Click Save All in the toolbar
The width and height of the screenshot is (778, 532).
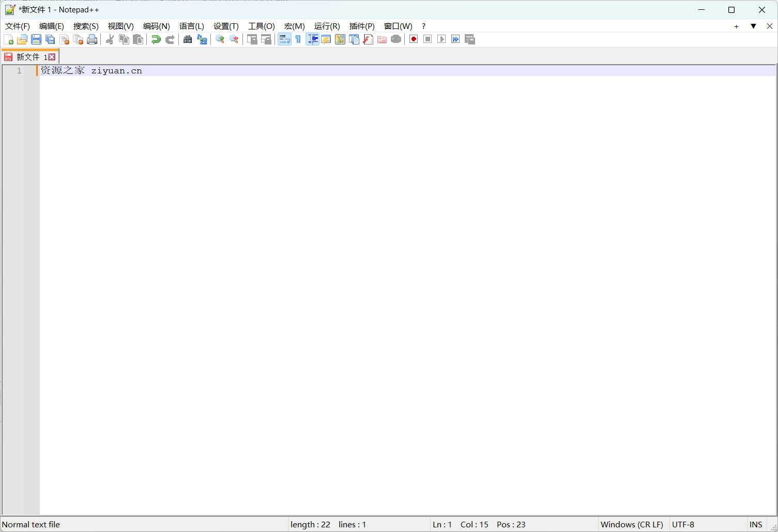(x=50, y=39)
